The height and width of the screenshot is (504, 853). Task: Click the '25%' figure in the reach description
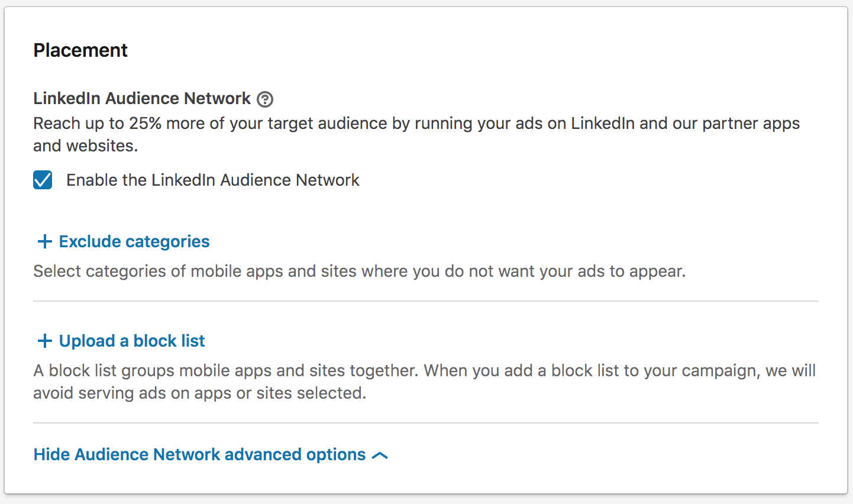(145, 124)
